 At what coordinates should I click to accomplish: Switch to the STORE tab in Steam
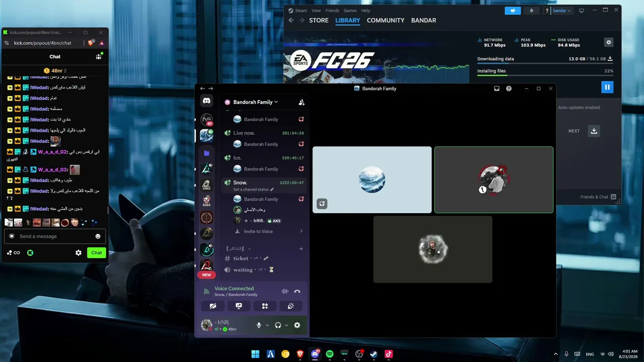coord(318,21)
